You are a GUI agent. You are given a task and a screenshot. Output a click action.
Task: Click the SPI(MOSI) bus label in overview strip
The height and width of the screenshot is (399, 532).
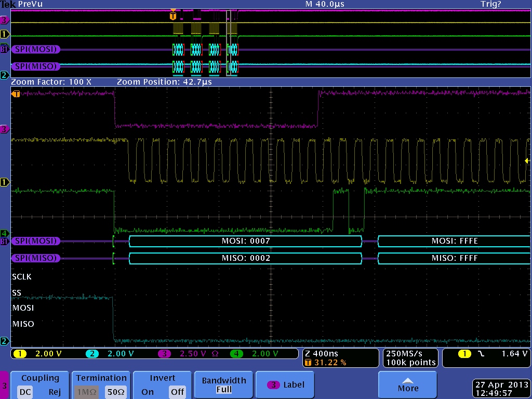[x=36, y=49]
